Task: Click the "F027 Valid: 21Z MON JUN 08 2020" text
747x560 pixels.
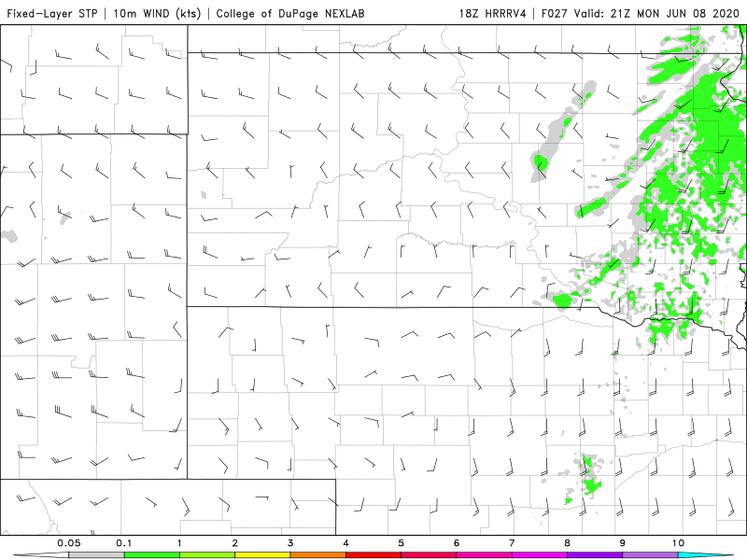Action: coord(641,13)
